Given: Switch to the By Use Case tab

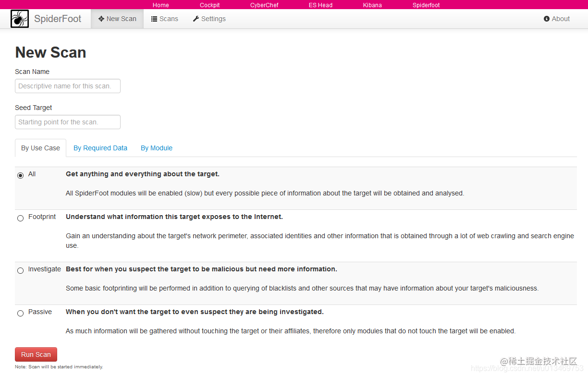Looking at the screenshot, I should pos(40,148).
